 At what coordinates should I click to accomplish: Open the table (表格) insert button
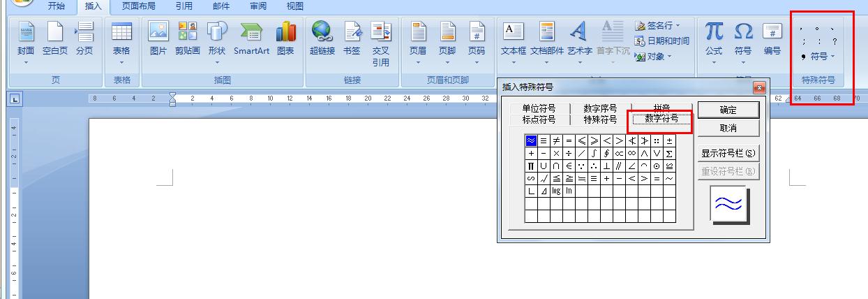pyautogui.click(x=121, y=43)
